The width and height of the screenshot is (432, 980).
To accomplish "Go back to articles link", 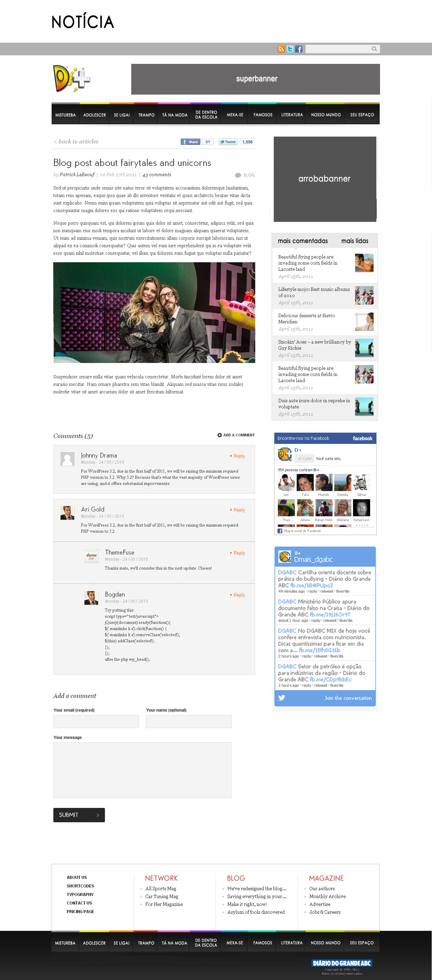I will [76, 141].
